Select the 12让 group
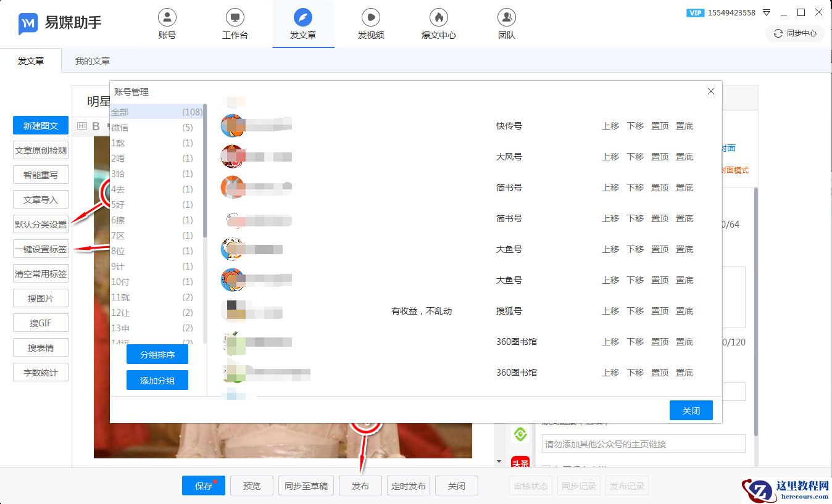The width and height of the screenshot is (832, 504). tap(156, 313)
